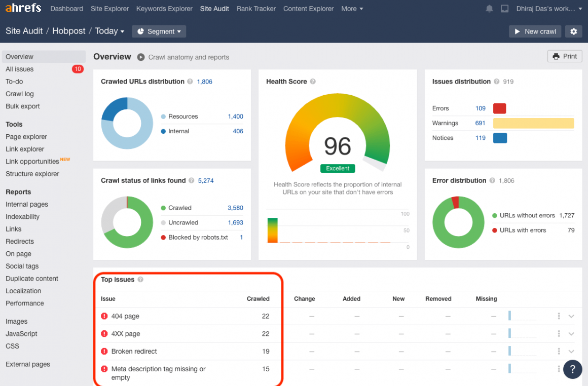Click the Print button
This screenshot has width=588, height=386.
click(x=565, y=56)
